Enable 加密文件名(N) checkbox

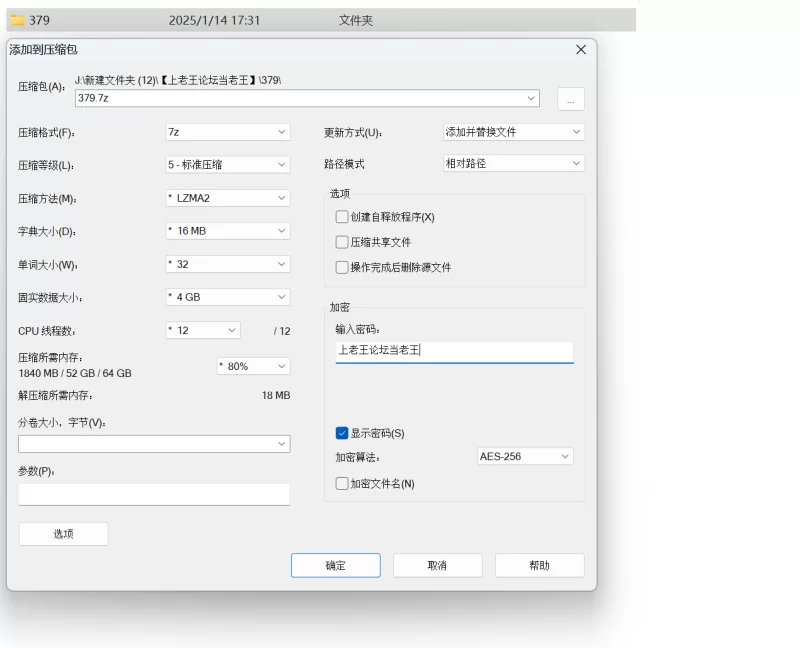(342, 484)
